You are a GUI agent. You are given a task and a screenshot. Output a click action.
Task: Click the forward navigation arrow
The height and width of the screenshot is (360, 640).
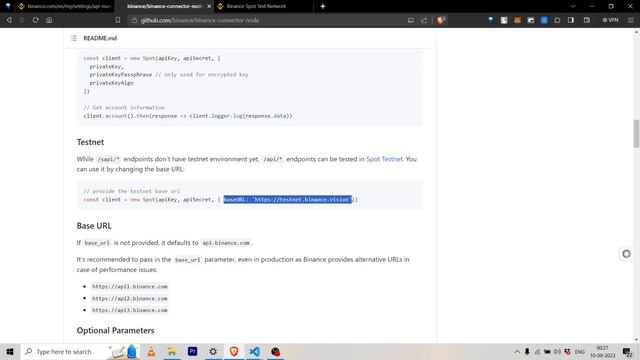pyautogui.click(x=22, y=20)
